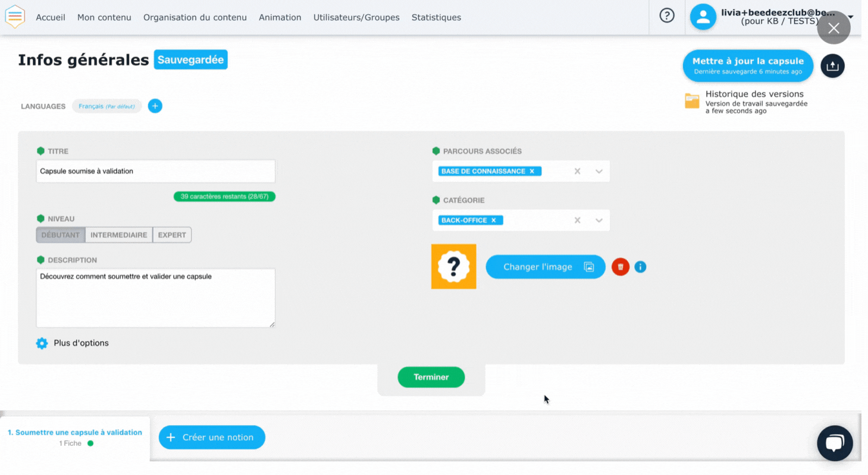
Task: Click the Titre input field
Action: pos(155,171)
